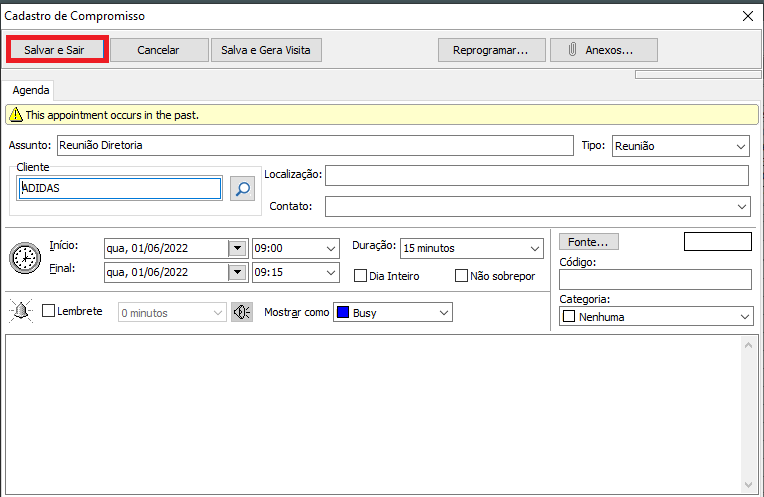The image size is (764, 497).
Task: Open the Duração dropdown with 15 minutos
Action: point(535,248)
